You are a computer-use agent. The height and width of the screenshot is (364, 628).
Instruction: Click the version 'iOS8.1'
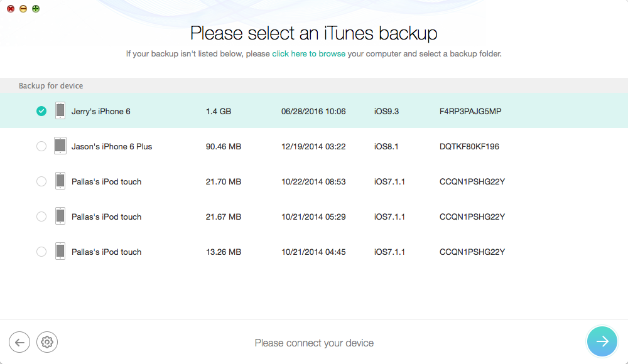point(386,147)
